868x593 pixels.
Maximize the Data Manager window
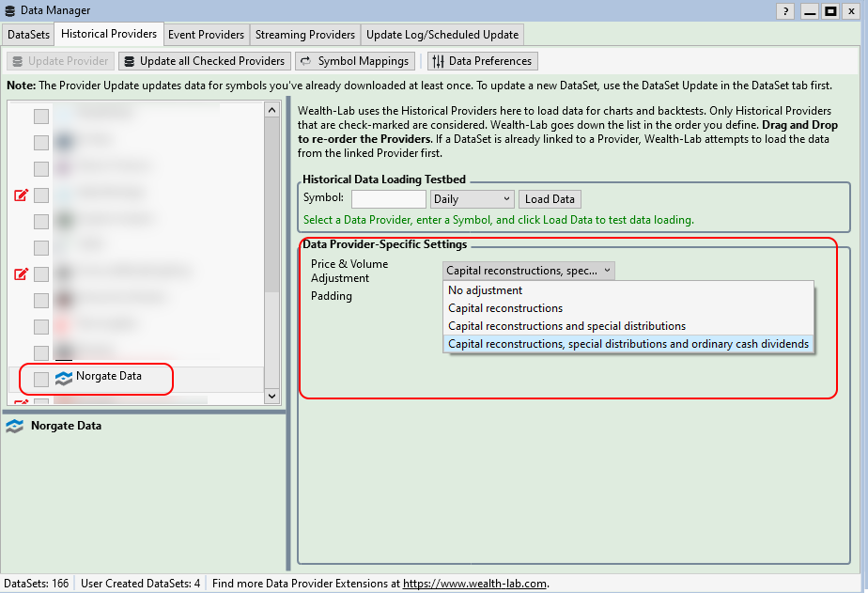point(830,11)
